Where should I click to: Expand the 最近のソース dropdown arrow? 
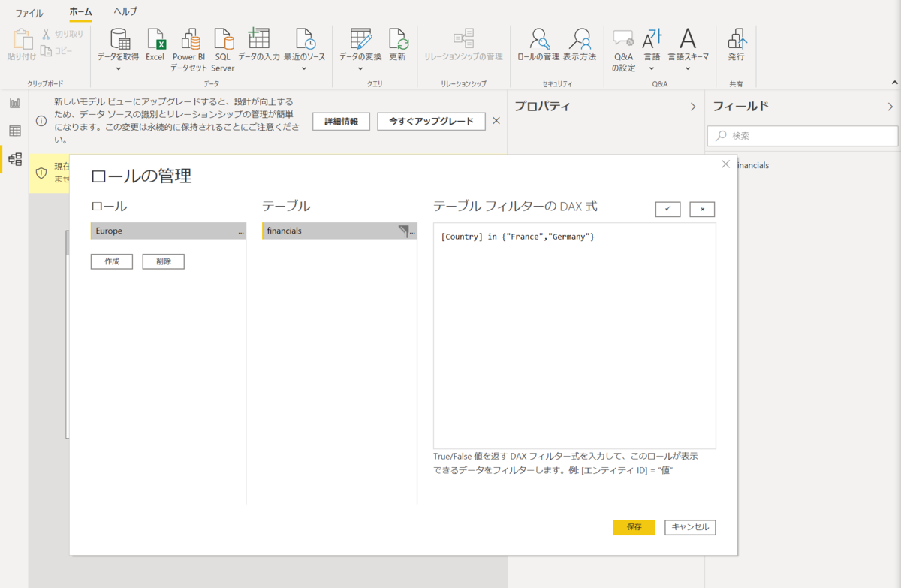pyautogui.click(x=304, y=67)
